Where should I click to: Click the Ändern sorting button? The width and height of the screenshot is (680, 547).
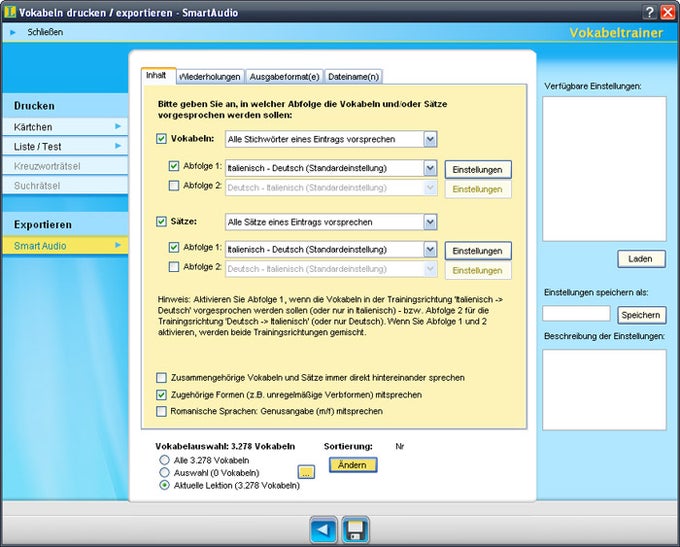(x=353, y=465)
